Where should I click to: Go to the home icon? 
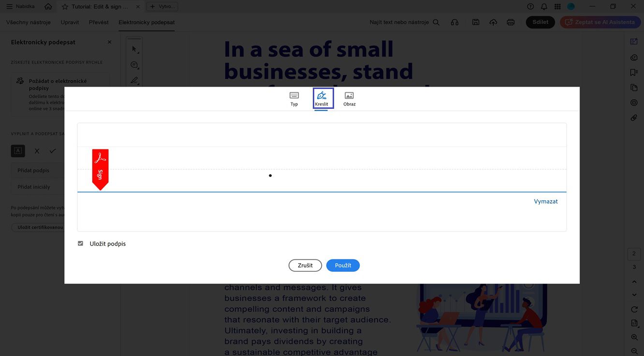point(48,7)
